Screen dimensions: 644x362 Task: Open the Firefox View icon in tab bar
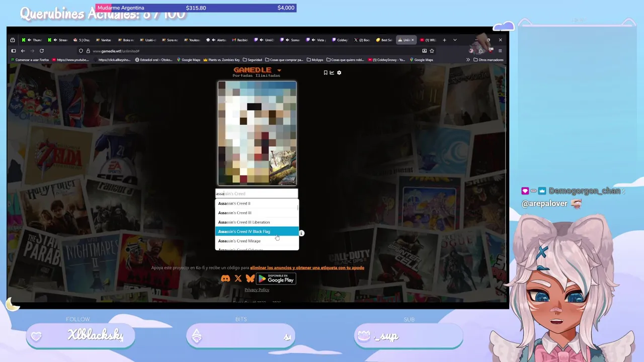(13, 40)
